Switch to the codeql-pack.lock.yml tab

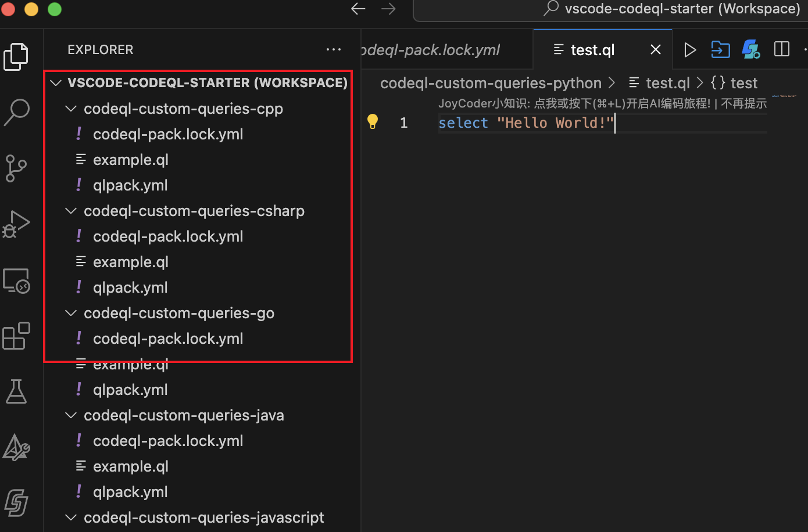430,49
